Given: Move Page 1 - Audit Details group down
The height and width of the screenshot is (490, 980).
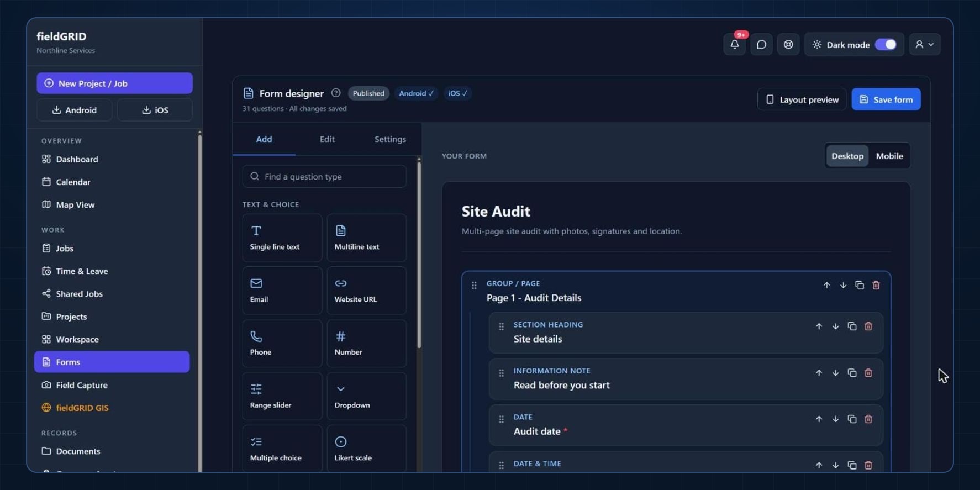Looking at the screenshot, I should pyautogui.click(x=843, y=286).
